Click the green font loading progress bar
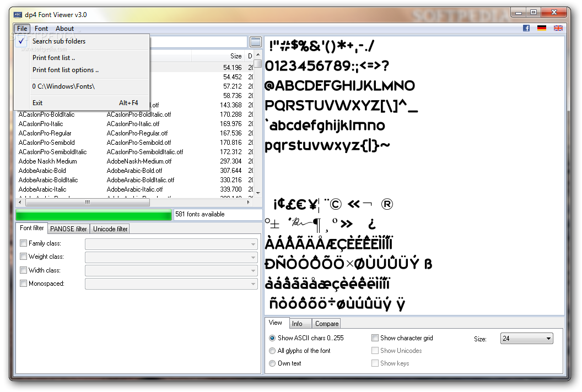The image size is (582, 392). (x=94, y=215)
